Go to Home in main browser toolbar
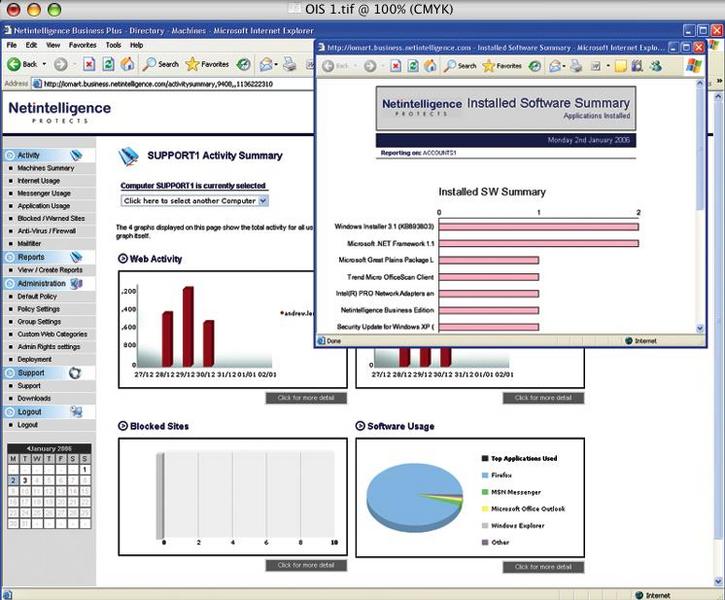725x600 pixels. [128, 64]
